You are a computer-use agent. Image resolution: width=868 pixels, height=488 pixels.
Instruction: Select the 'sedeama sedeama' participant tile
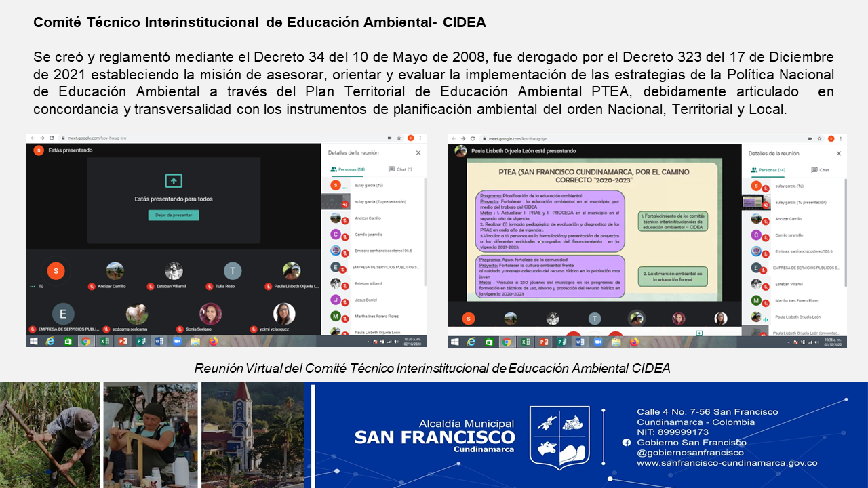(137, 317)
